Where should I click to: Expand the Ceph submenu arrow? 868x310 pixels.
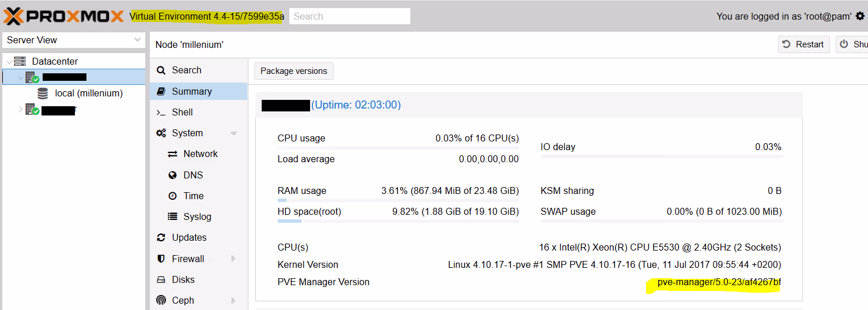pos(233,301)
